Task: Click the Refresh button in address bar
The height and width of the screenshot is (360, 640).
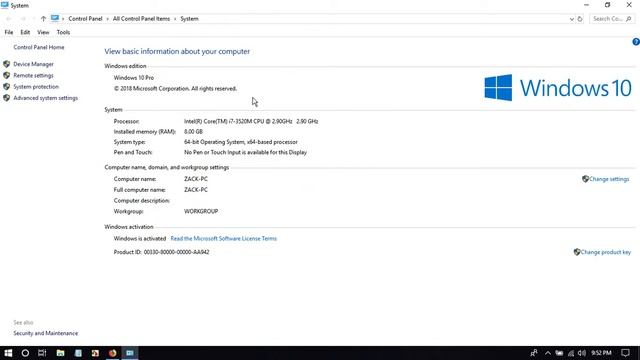Action: [580, 19]
